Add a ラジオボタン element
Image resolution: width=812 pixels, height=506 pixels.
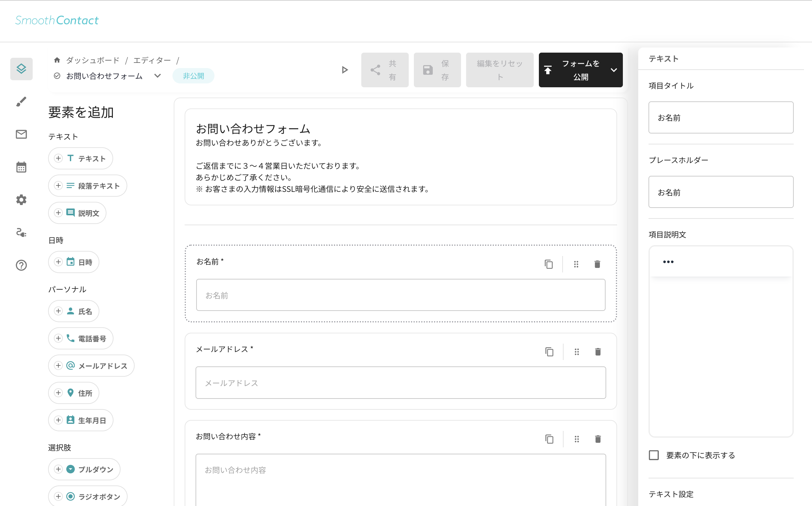[x=88, y=497]
